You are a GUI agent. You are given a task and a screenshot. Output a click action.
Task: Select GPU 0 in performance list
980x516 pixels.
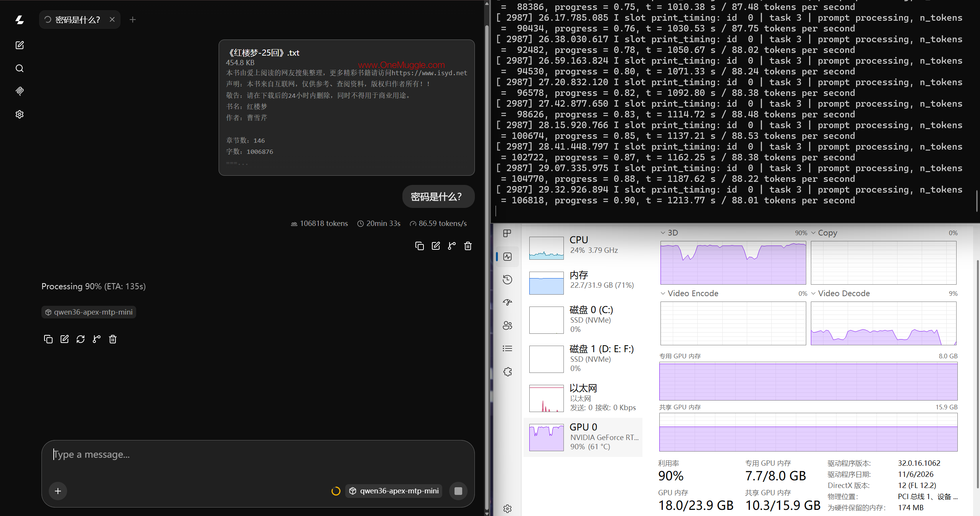tap(583, 437)
